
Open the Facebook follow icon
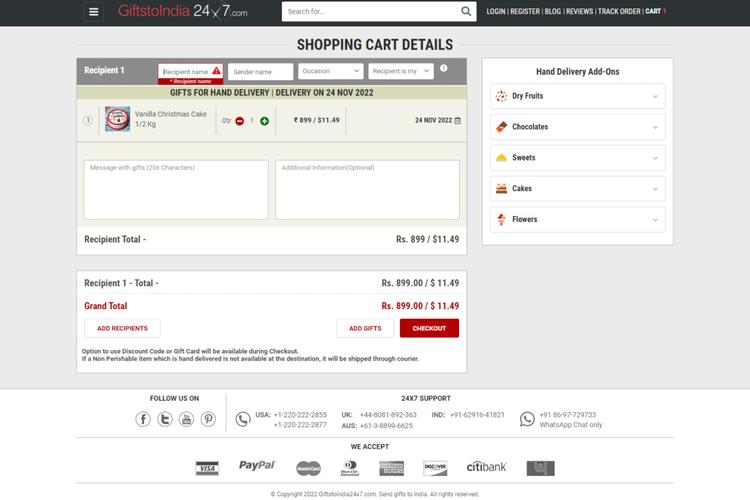click(143, 419)
